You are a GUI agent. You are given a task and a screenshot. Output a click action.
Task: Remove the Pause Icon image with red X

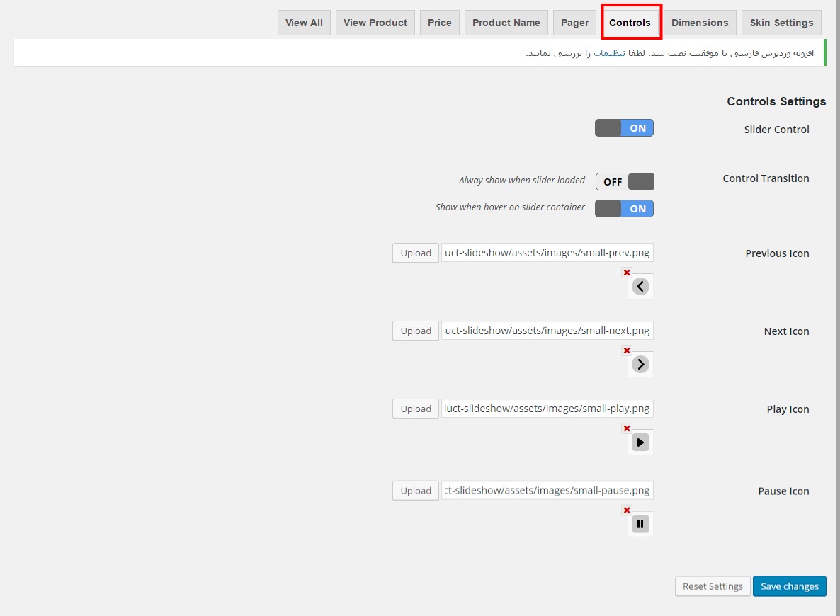click(627, 510)
